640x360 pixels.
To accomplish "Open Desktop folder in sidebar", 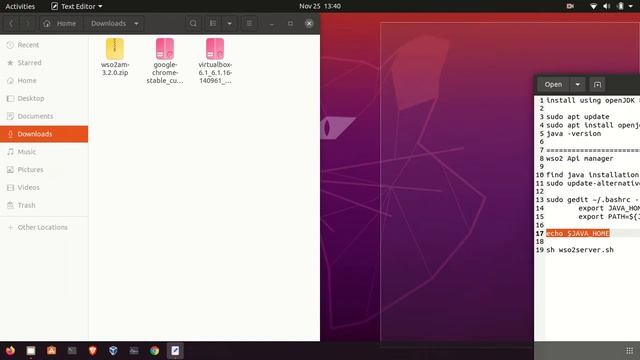I will [x=44, y=98].
